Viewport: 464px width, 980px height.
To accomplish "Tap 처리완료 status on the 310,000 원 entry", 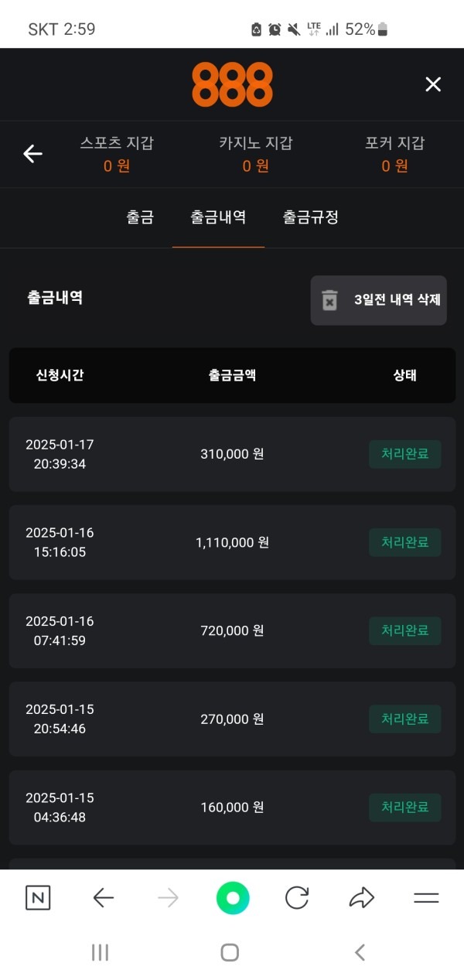I will tap(404, 454).
